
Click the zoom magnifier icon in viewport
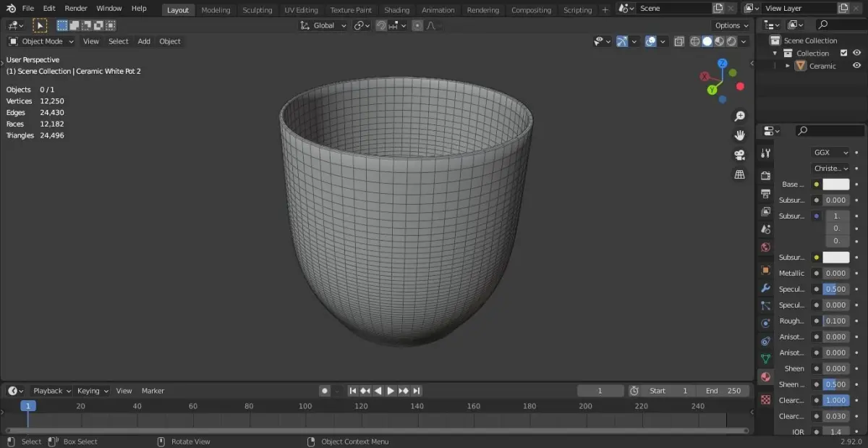point(739,117)
